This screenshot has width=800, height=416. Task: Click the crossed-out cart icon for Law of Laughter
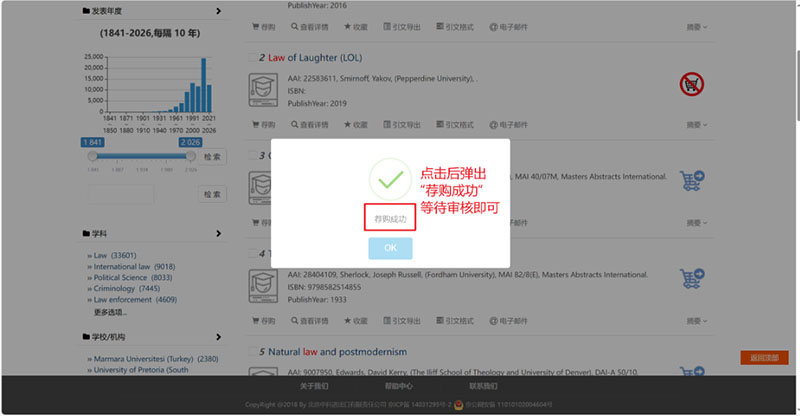691,84
